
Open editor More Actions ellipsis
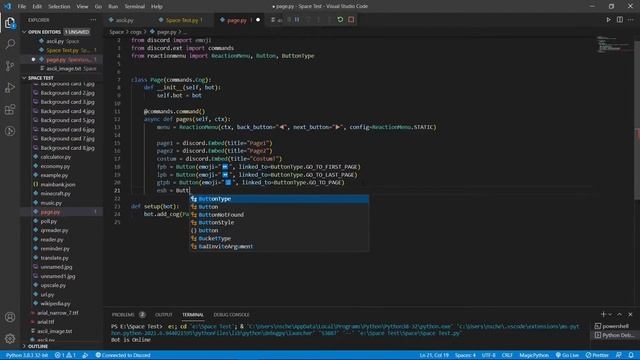coord(631,20)
